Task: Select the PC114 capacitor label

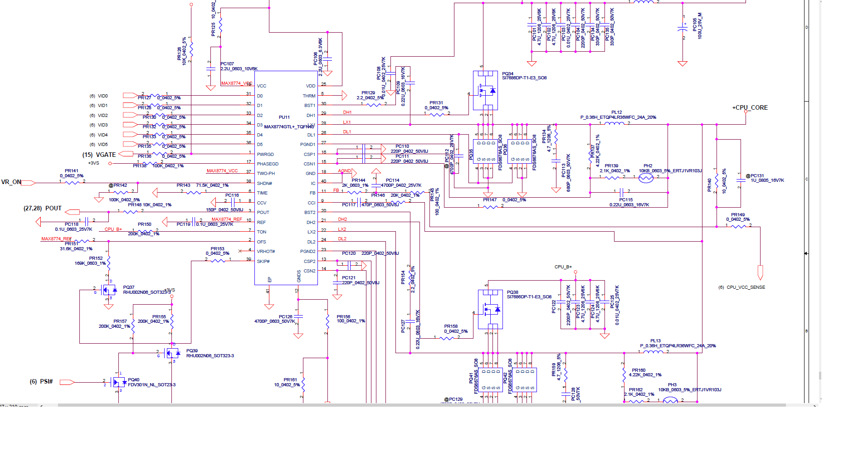Action: tap(393, 180)
